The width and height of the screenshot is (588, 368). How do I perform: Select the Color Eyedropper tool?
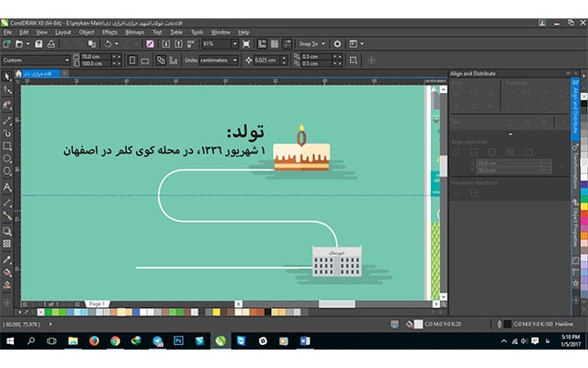6,259
